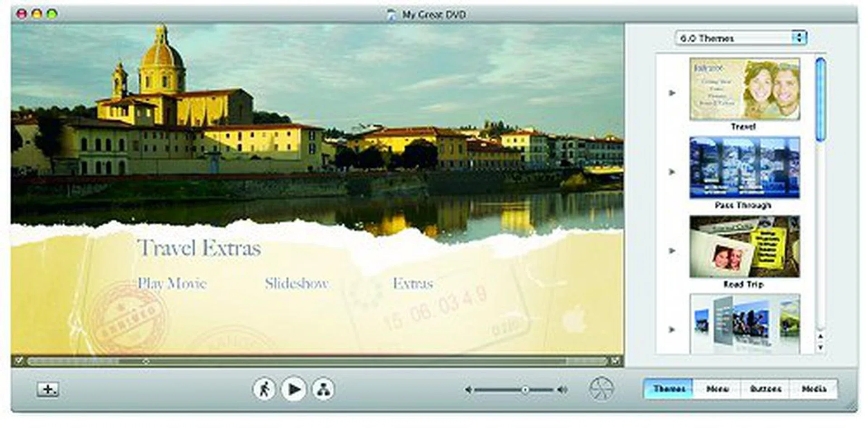
Task: Open the 6.0 Themes dropdown
Action: [x=741, y=38]
